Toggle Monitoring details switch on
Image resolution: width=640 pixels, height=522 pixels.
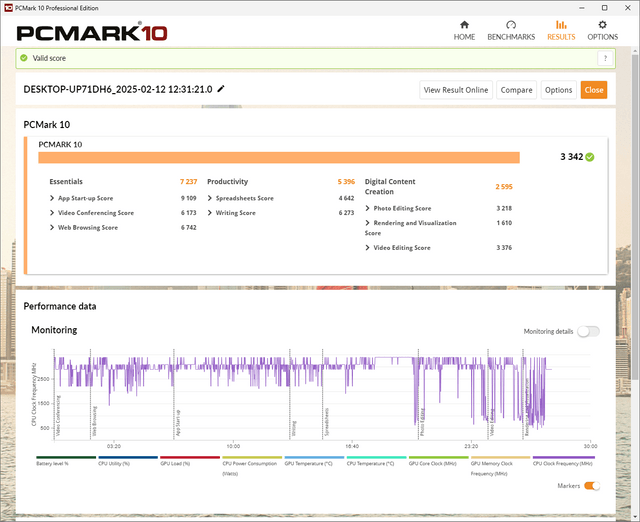(x=589, y=331)
